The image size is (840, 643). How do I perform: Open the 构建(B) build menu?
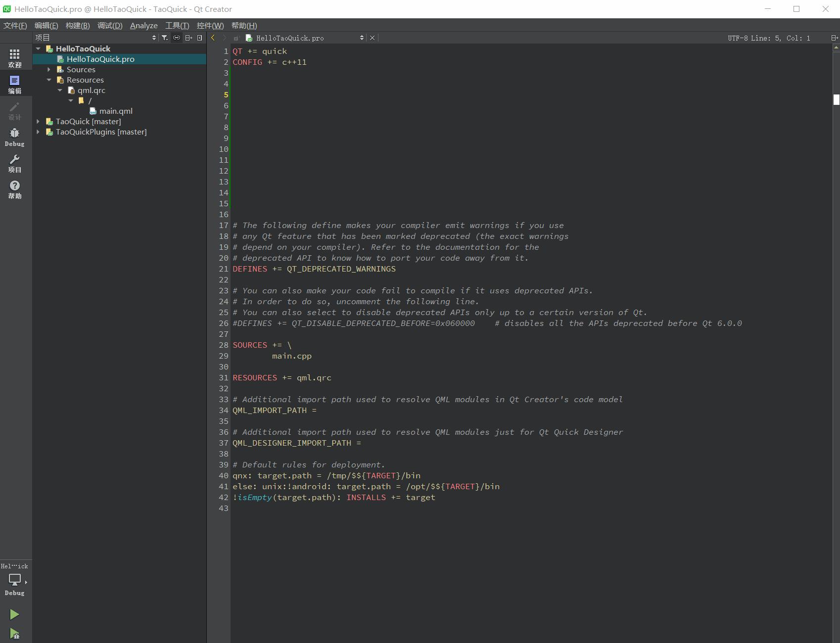pos(78,26)
